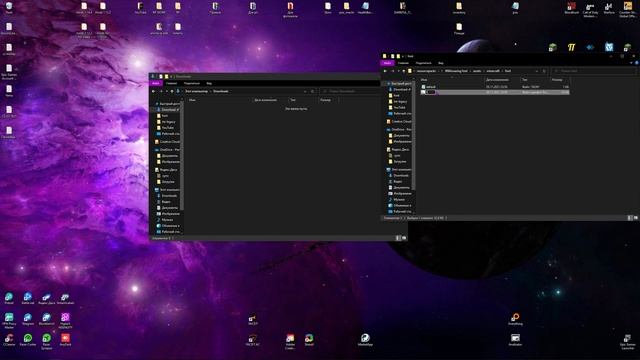Viewport: 640px width, 360px height.
Task: Open the Battle.net desktop shortcut
Action: tap(27, 298)
